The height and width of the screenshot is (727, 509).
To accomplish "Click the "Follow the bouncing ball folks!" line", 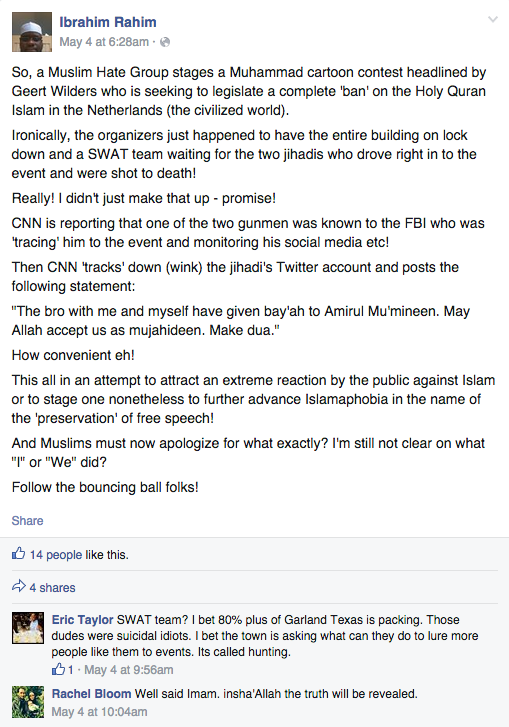I will click(105, 487).
